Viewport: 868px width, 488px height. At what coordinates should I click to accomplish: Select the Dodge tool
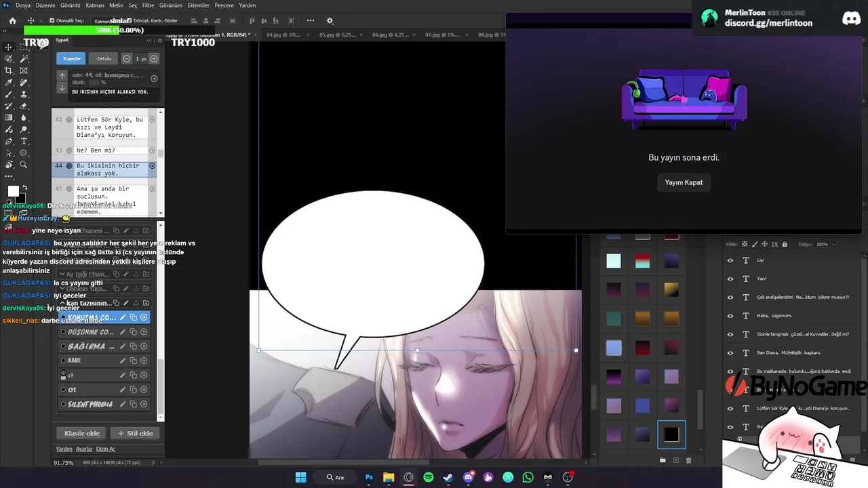(24, 129)
